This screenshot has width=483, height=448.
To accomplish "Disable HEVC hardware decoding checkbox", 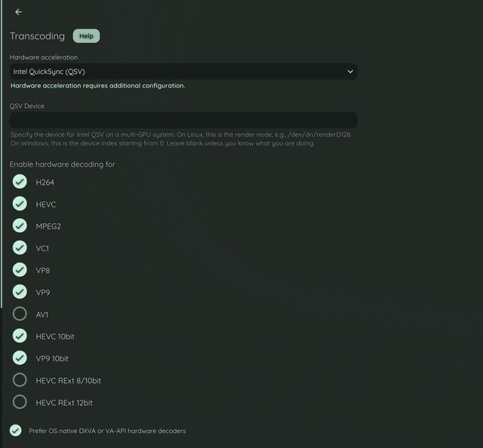I will coord(20,204).
